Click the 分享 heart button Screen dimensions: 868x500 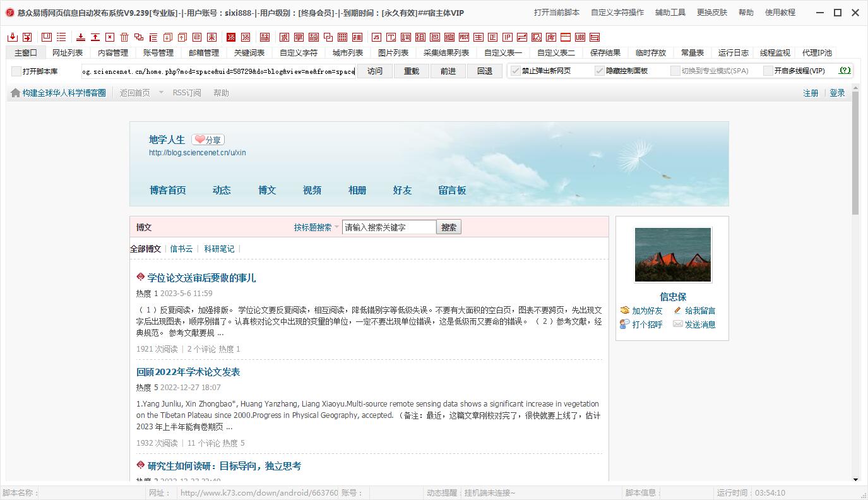[x=208, y=140]
